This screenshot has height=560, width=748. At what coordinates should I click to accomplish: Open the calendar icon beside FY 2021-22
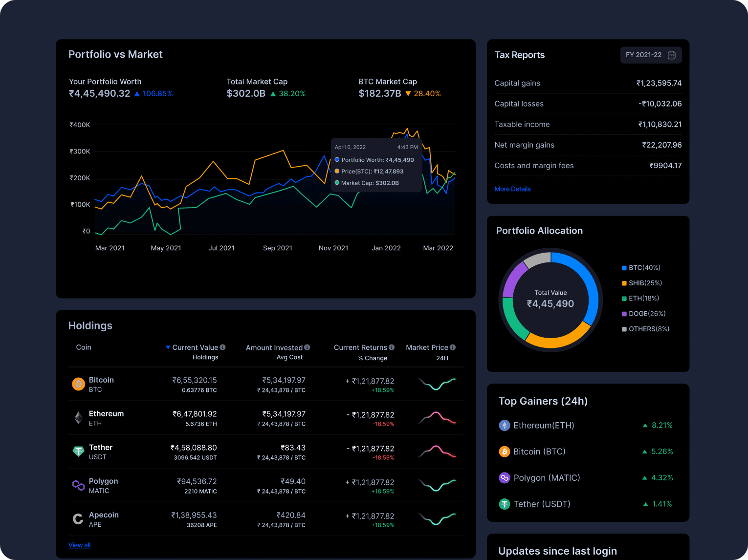(x=672, y=55)
